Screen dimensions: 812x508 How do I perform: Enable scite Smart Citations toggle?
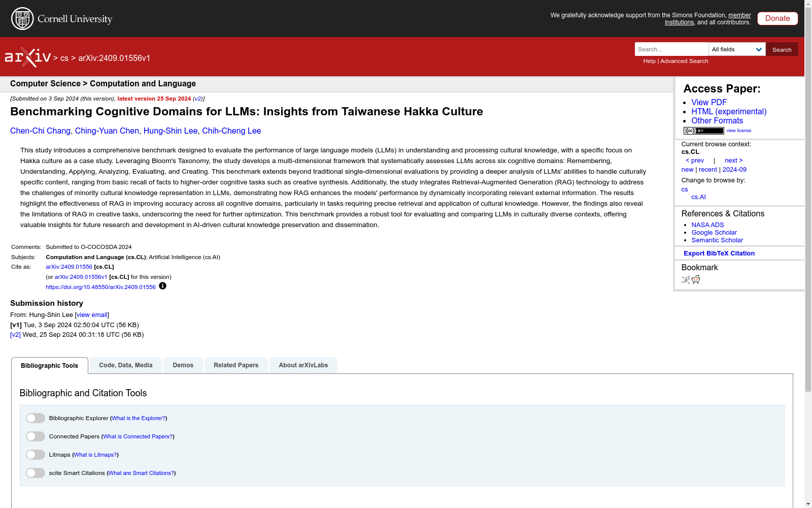coord(36,473)
